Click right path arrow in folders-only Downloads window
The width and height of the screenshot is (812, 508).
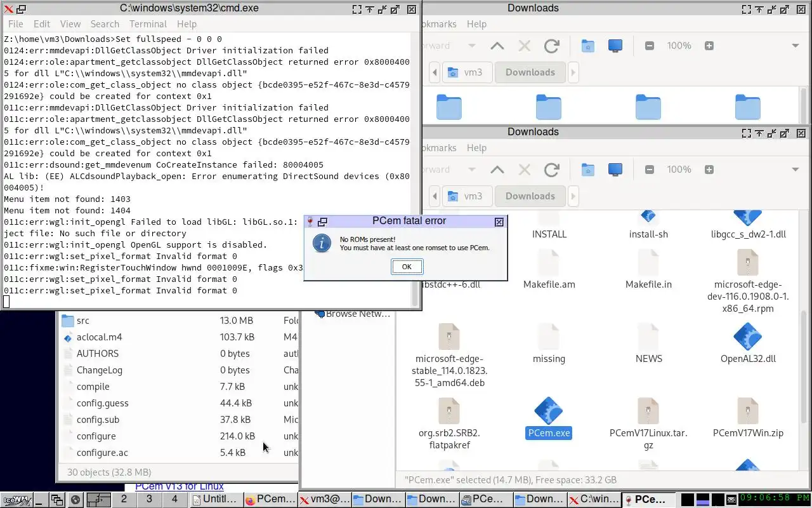[x=573, y=72]
